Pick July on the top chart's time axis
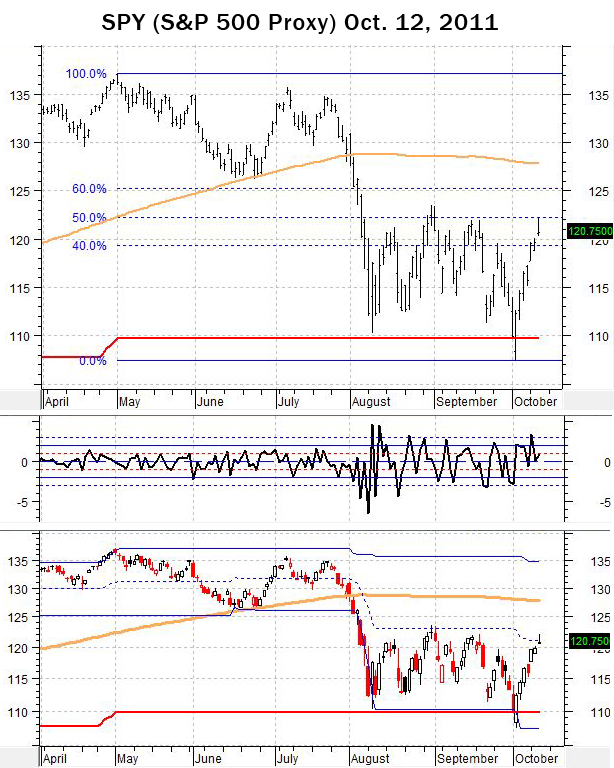614x768 pixels. click(288, 402)
